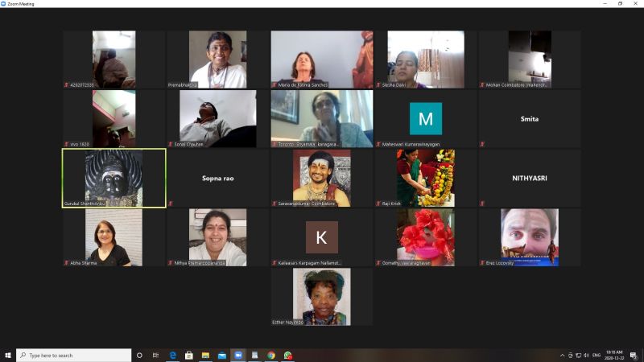Viewport: 644px width, 362px height.
Task: Launch Microsoft Edge from the taskbar
Action: (172, 355)
